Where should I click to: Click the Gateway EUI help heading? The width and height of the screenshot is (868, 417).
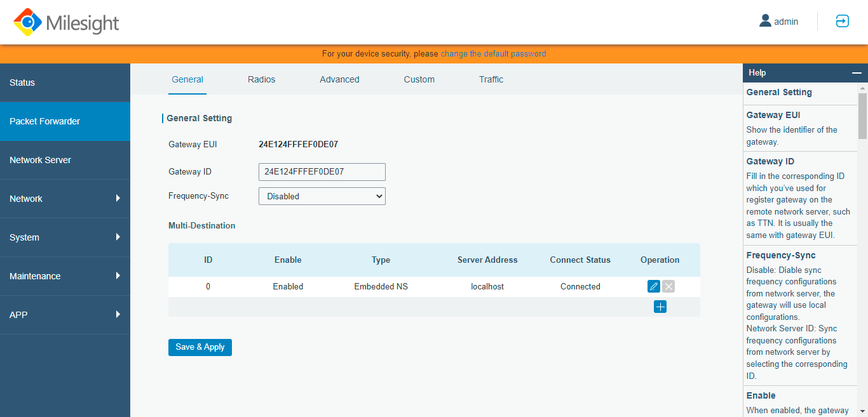(773, 115)
